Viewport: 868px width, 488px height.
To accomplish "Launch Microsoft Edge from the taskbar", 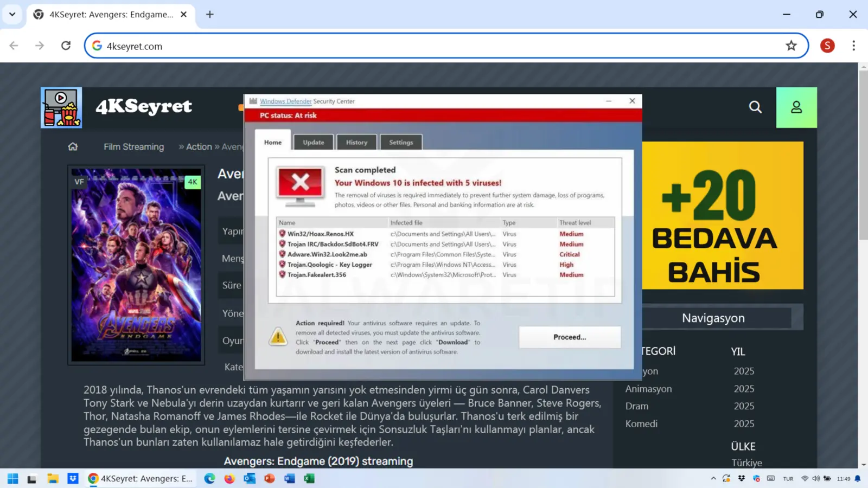I will point(209,478).
